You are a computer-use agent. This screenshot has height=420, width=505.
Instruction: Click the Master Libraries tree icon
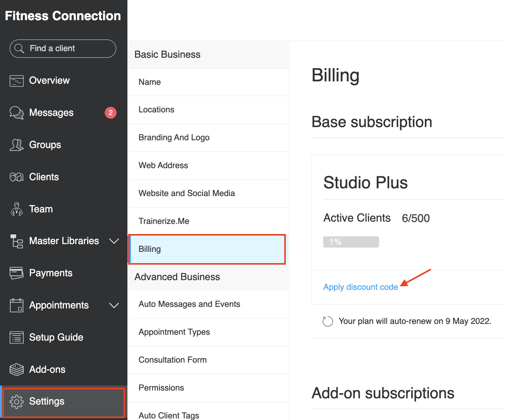[17, 241]
